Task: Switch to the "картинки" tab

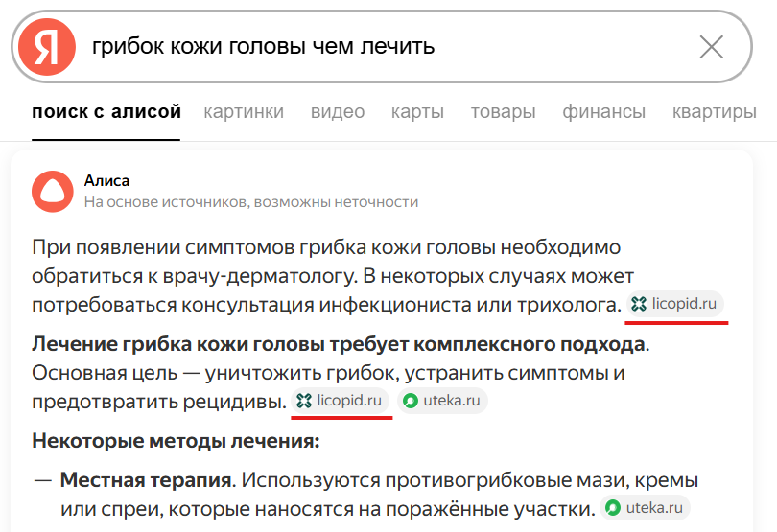Action: point(244,112)
